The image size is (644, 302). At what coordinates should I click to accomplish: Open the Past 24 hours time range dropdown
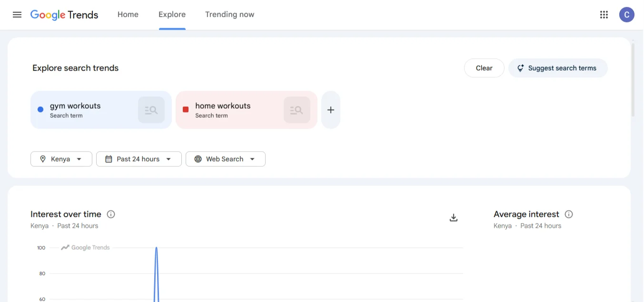click(139, 159)
